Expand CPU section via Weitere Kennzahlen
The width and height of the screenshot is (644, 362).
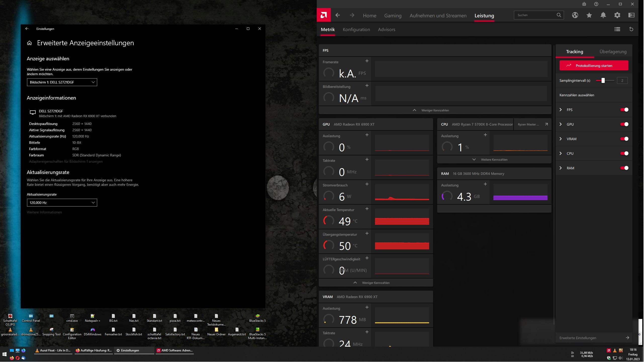tap(494, 159)
